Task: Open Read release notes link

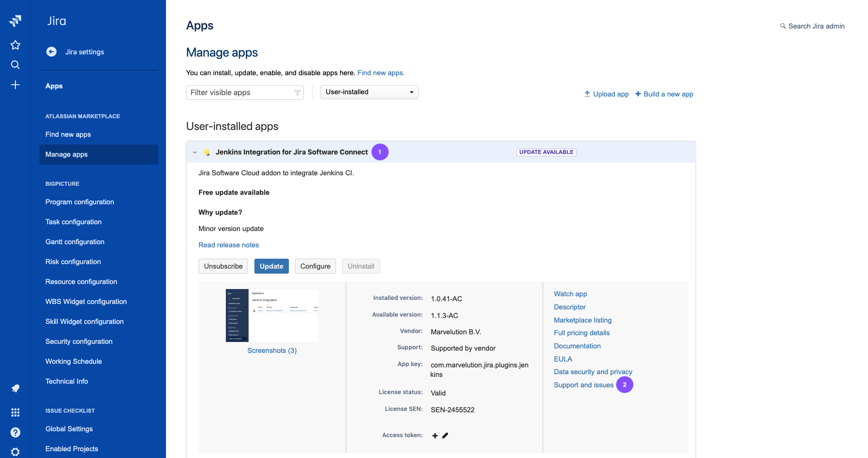Action: (x=229, y=245)
